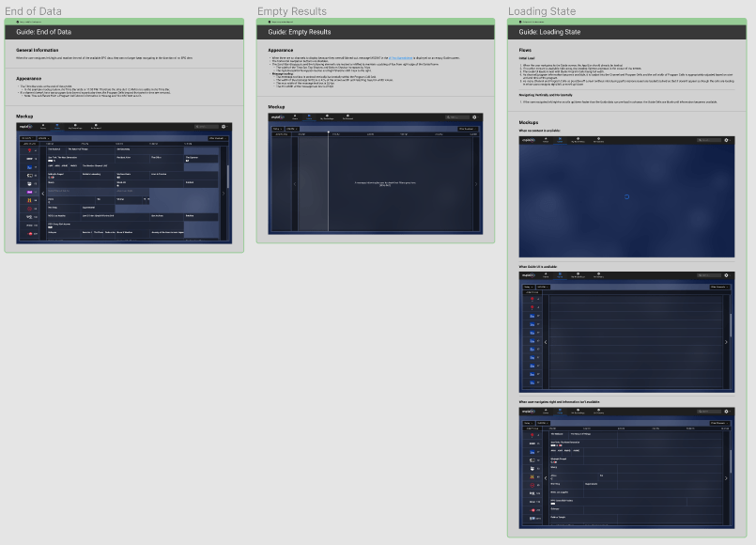Click left arrow chevron in Empty Results mockup
The image size is (756, 545).
click(x=294, y=184)
